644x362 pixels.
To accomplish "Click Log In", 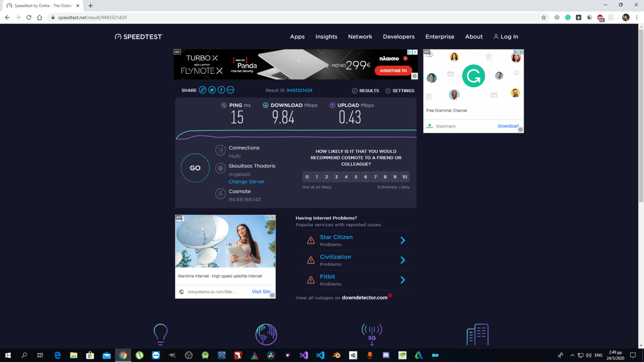I will tap(506, 37).
